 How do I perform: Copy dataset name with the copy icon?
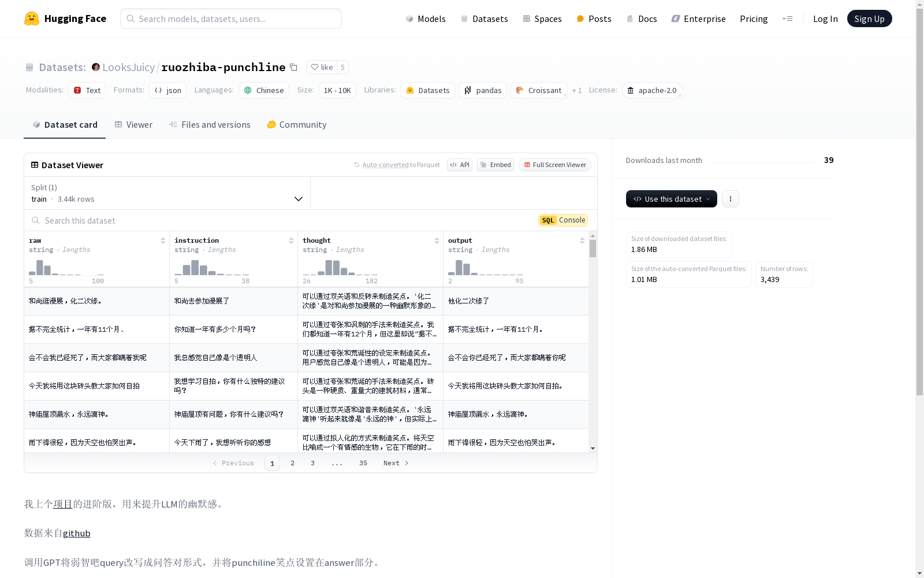click(293, 67)
